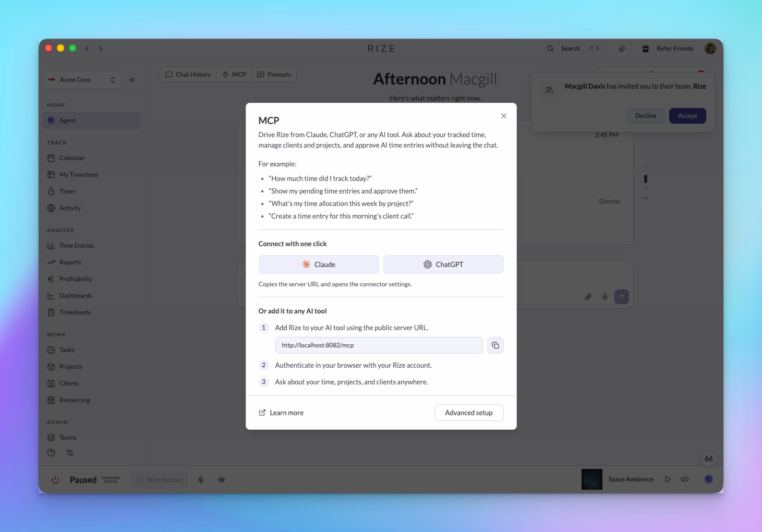Click the audio waveform icon in the bottom bar

(222, 480)
